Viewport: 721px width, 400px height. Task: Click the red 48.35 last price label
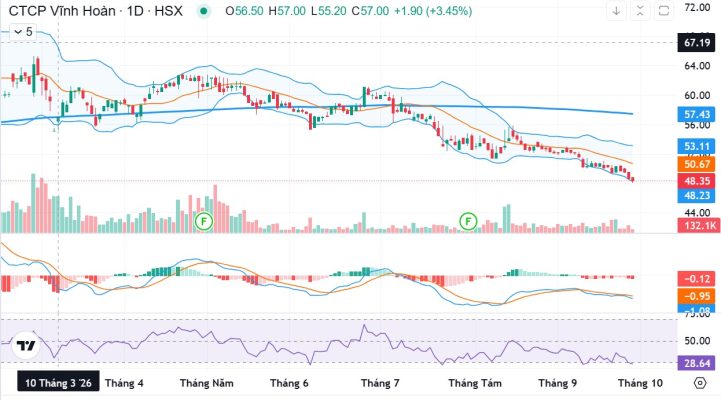coord(697,181)
